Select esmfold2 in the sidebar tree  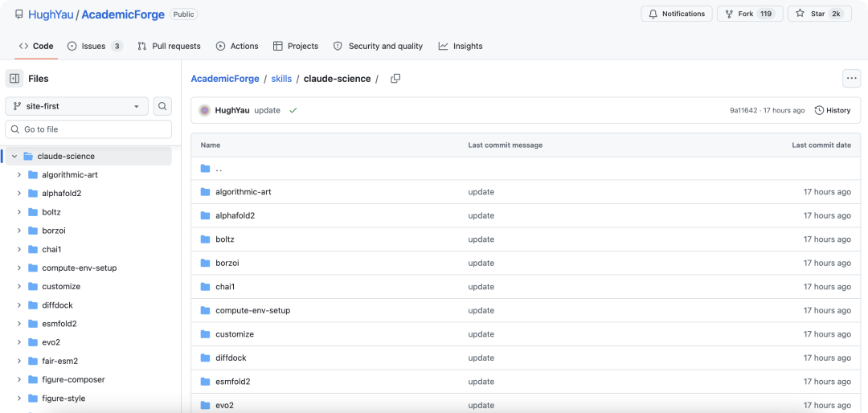coord(59,323)
